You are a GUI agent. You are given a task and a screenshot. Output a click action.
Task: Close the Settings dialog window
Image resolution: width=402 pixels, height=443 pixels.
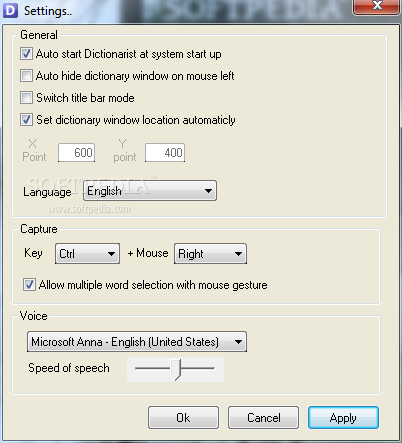click(x=377, y=6)
